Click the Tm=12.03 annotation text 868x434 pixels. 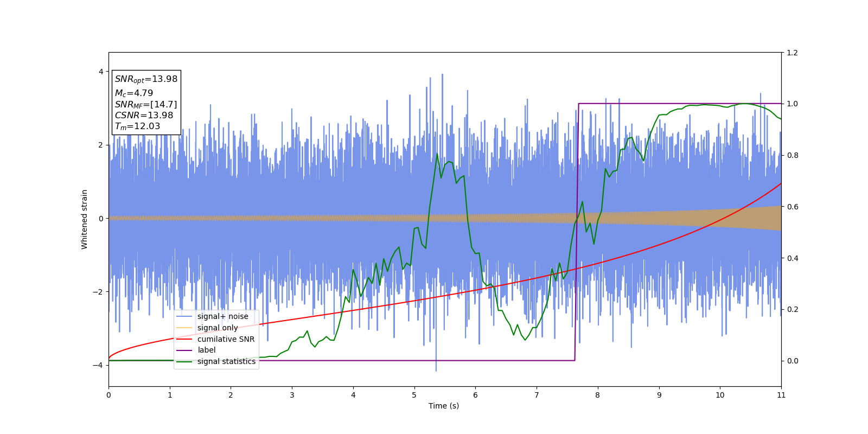click(x=137, y=126)
